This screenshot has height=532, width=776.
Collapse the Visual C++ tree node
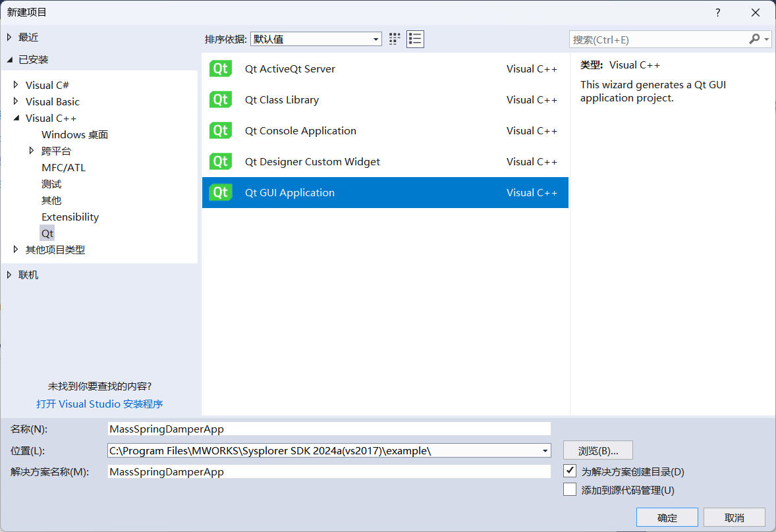pos(16,118)
